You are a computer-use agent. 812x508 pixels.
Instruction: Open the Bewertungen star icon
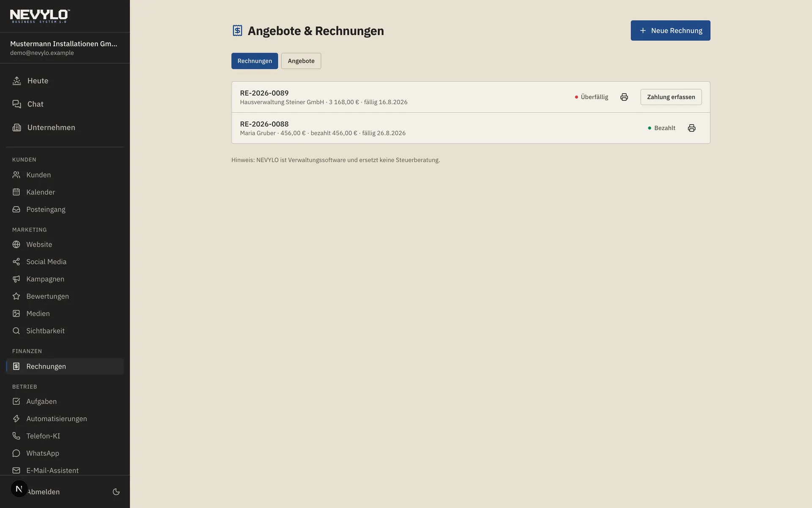[16, 296]
